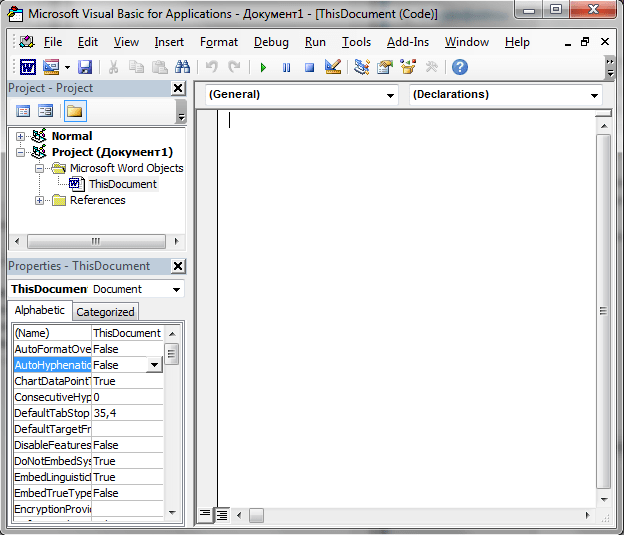Click the Project tree horizontal scrollbar thumb

(96, 241)
